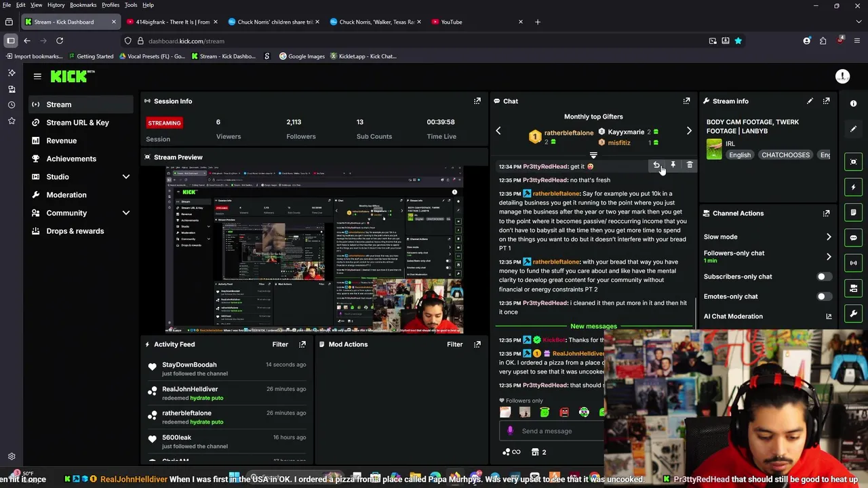Pop out the Chat panel

(x=686, y=101)
